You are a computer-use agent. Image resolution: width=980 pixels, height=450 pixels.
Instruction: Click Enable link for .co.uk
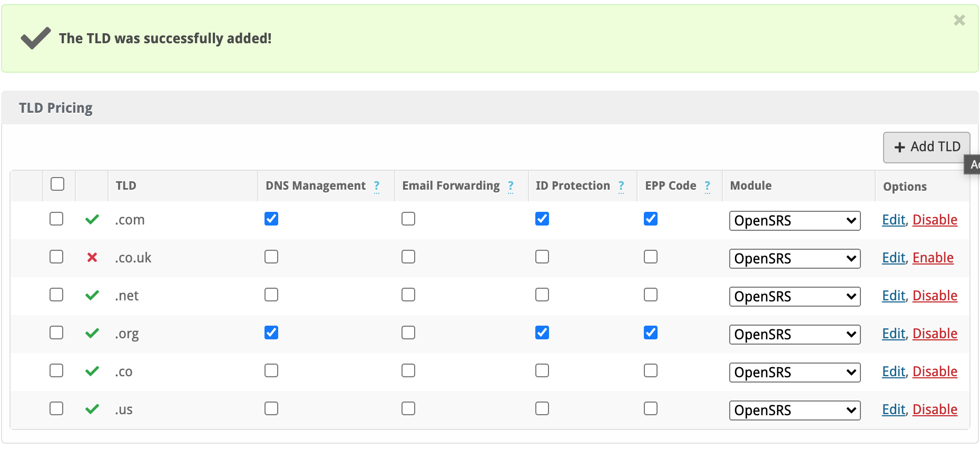pos(933,258)
